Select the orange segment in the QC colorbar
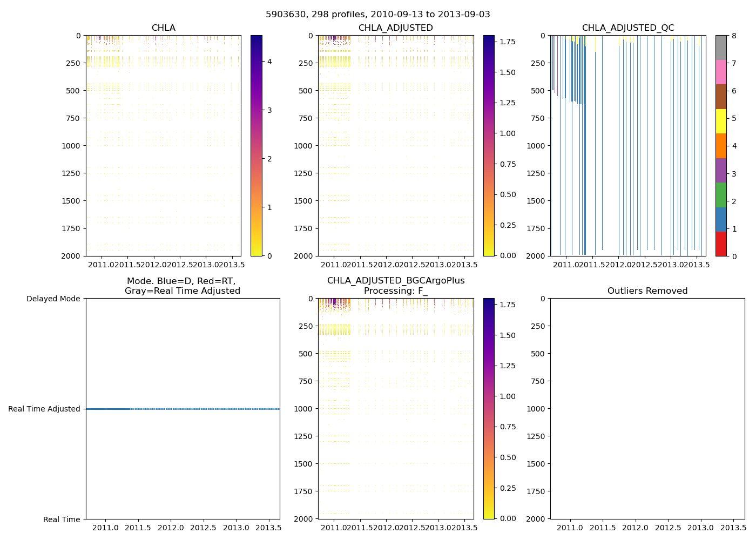Viewport: 756px width, 540px height. [x=721, y=146]
